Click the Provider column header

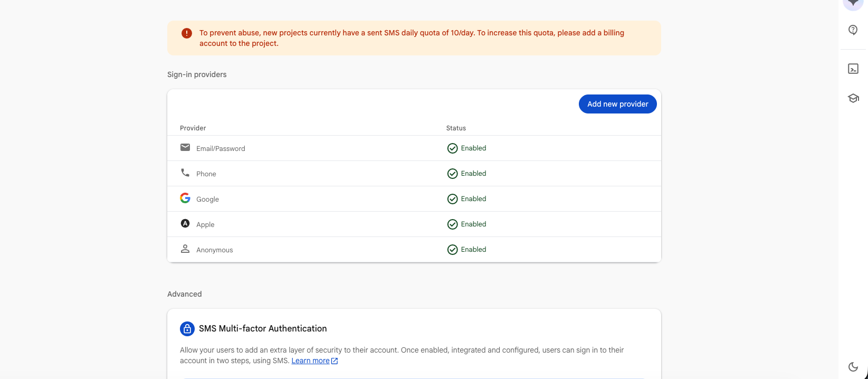tap(193, 128)
